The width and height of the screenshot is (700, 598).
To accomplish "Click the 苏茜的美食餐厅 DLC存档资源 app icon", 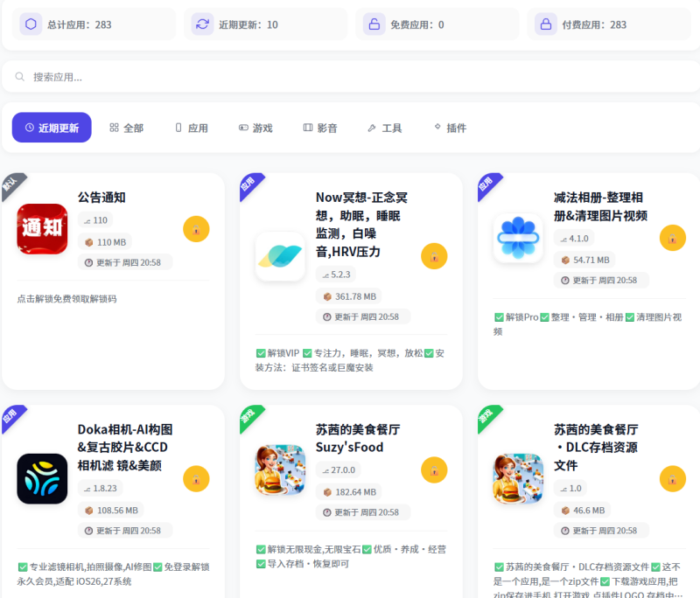I will [x=518, y=479].
